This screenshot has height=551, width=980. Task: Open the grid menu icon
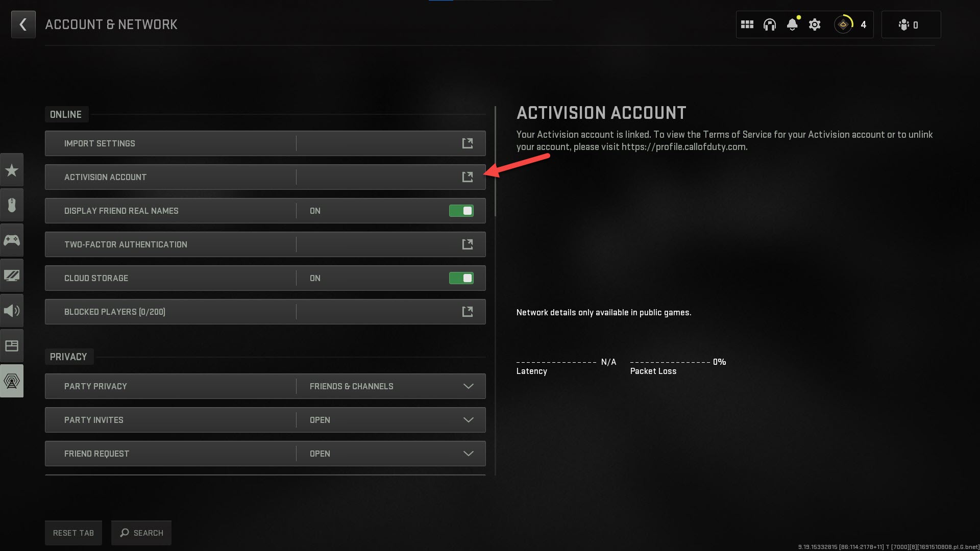pyautogui.click(x=747, y=24)
